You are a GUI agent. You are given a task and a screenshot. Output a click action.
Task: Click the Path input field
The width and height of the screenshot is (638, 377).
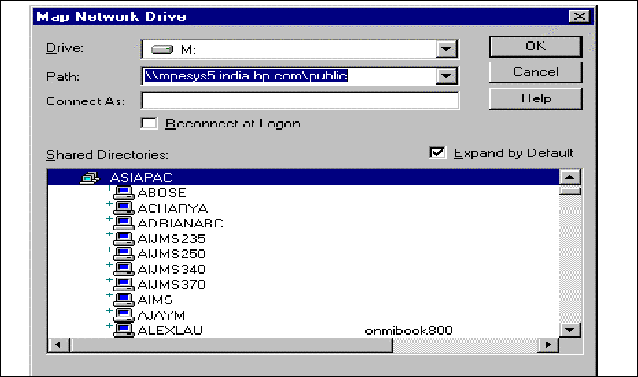click(x=289, y=76)
